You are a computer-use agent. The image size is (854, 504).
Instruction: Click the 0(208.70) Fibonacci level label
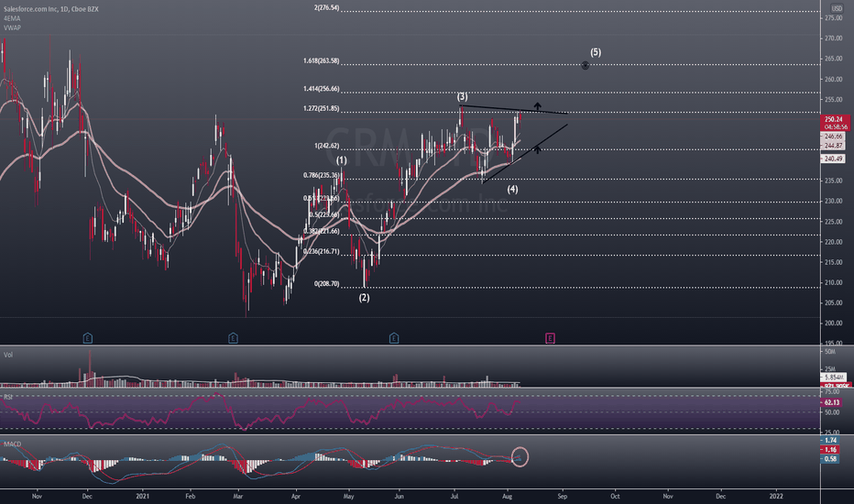point(327,284)
